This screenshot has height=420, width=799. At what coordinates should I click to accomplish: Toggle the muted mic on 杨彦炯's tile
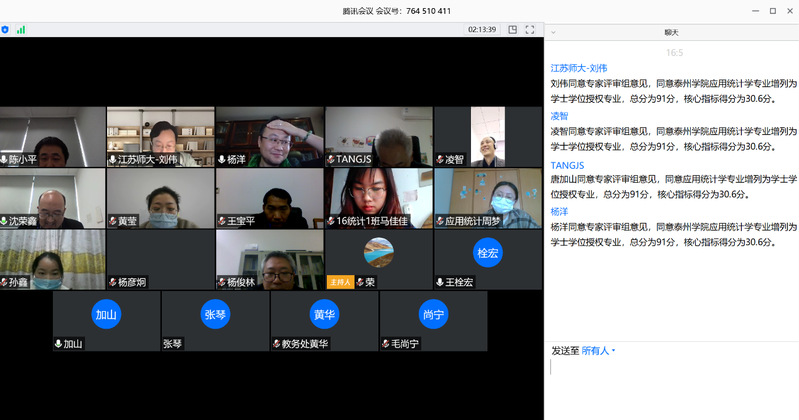[113, 283]
